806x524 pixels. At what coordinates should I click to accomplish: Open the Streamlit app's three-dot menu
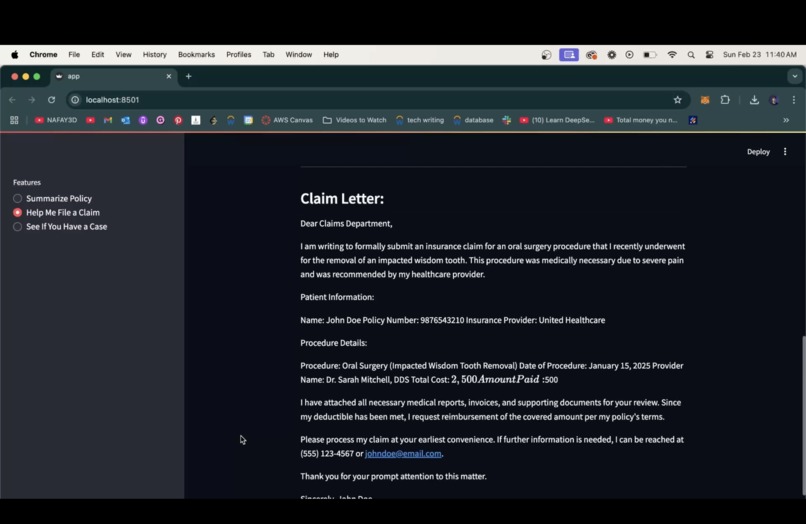(785, 152)
